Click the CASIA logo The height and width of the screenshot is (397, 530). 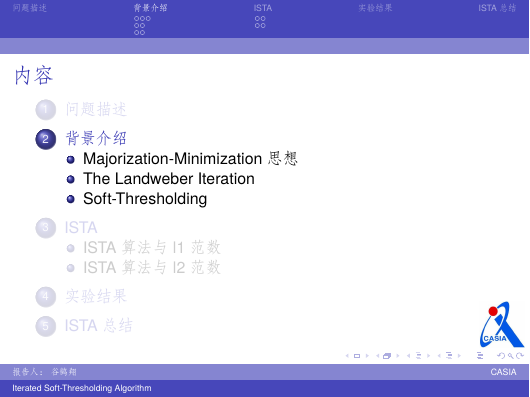502,324
